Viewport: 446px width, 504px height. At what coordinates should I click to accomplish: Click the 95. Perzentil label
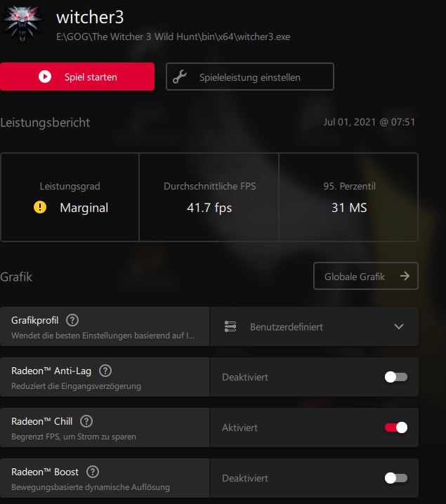click(349, 186)
